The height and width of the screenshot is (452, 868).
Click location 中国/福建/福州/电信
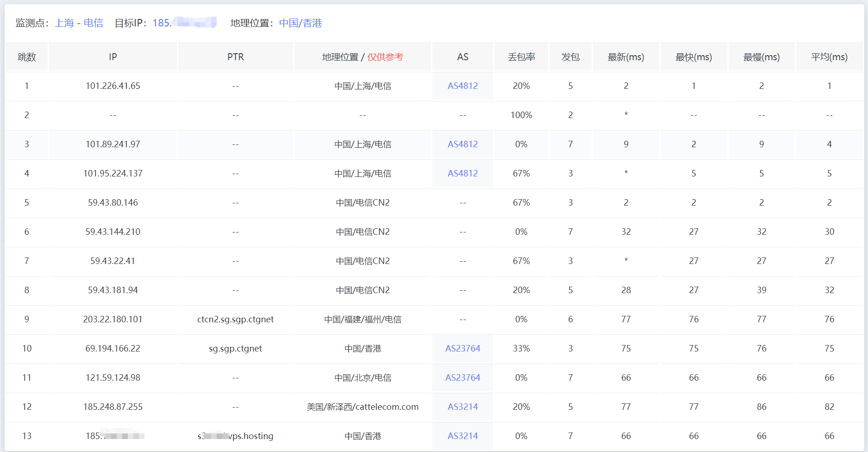(362, 319)
